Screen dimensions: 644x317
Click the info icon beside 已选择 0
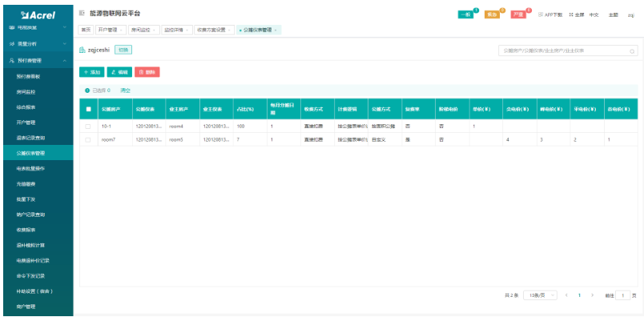[87, 90]
